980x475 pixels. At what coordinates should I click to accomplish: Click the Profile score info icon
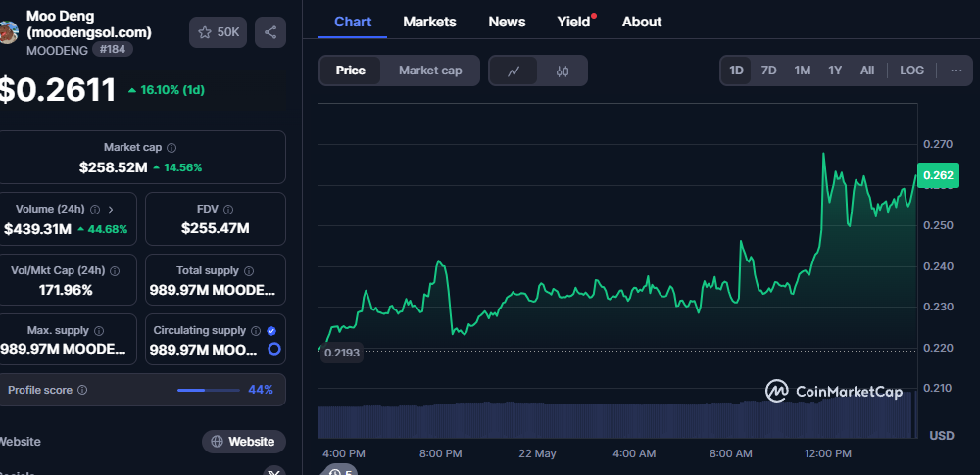[x=82, y=390]
